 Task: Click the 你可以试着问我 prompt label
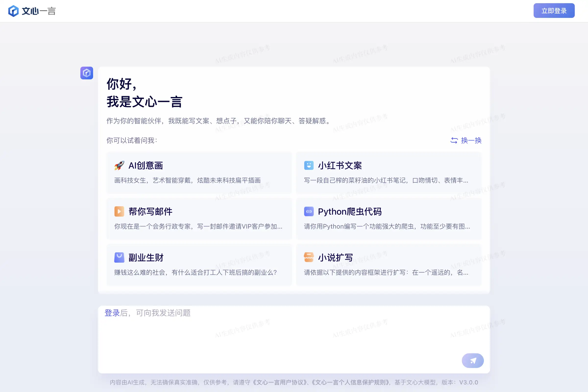(132, 140)
